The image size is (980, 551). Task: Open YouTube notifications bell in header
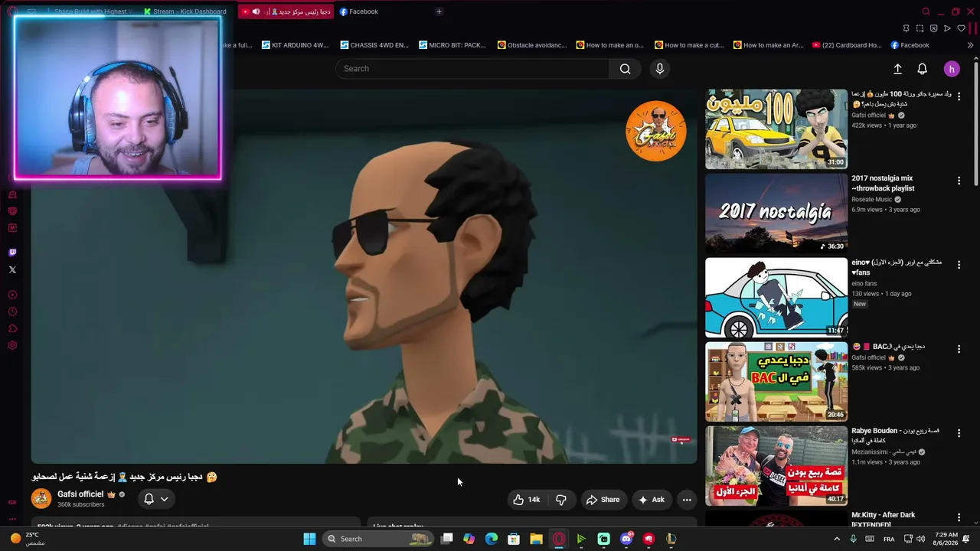point(922,69)
